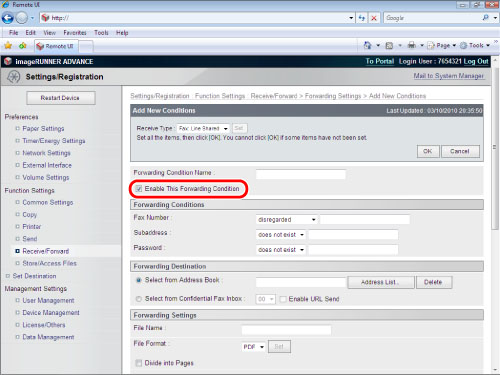Expand the Receive Type dropdown
The width and height of the screenshot is (500, 375).
tap(203, 128)
